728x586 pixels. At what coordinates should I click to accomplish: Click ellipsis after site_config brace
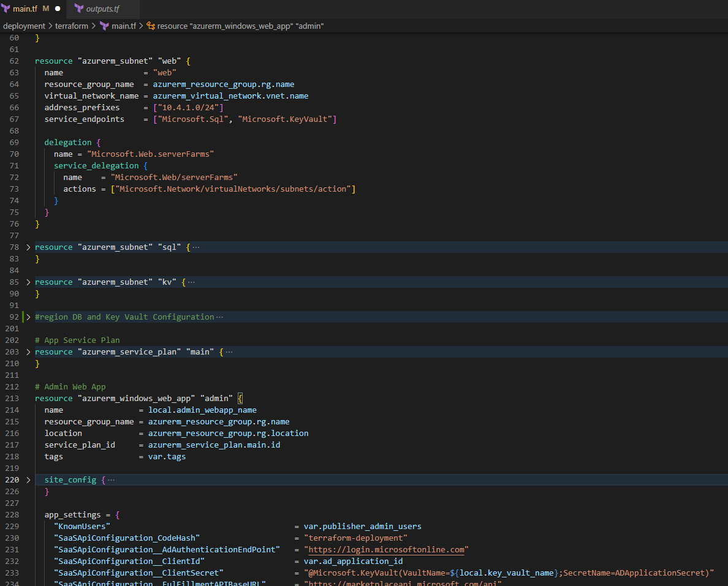(111, 479)
